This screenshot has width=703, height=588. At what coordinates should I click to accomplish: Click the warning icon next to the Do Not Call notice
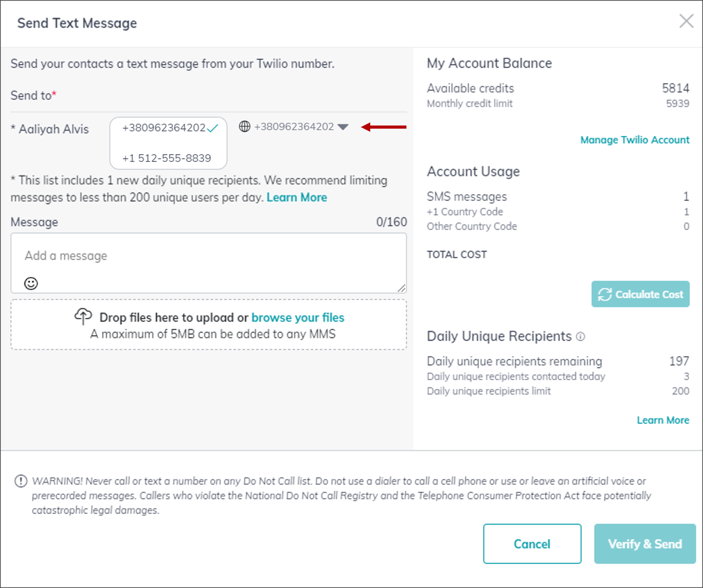pyautogui.click(x=20, y=481)
